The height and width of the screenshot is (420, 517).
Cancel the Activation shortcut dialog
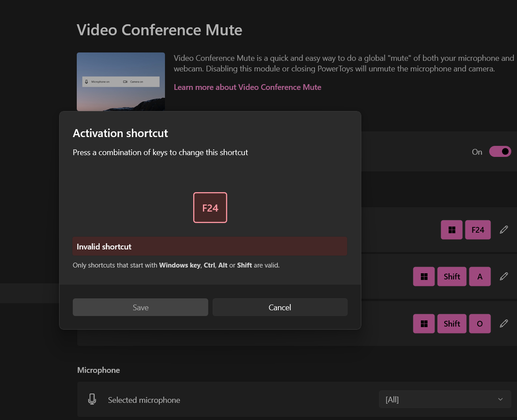coord(280,307)
